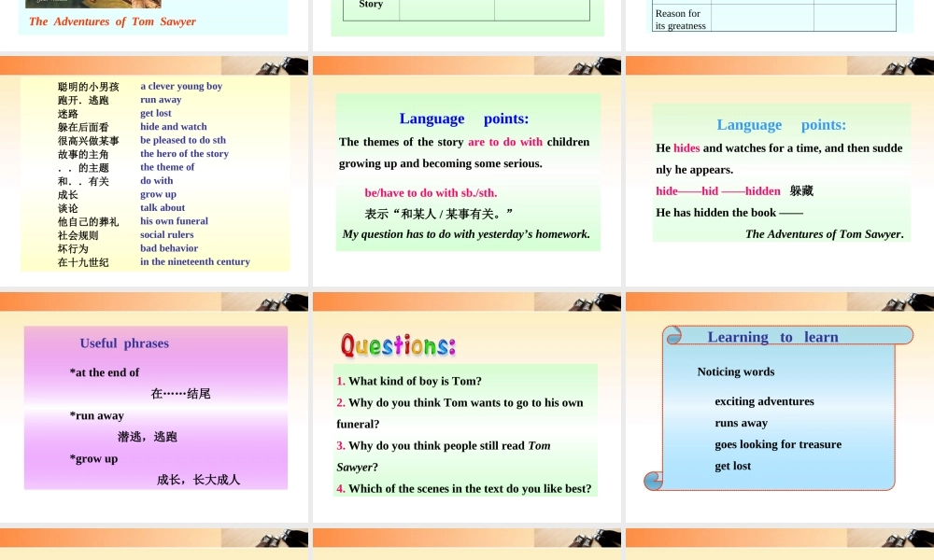This screenshot has width=934, height=560.
Task: Click the quill icon on Useful phrases slide
Action: 277,302
